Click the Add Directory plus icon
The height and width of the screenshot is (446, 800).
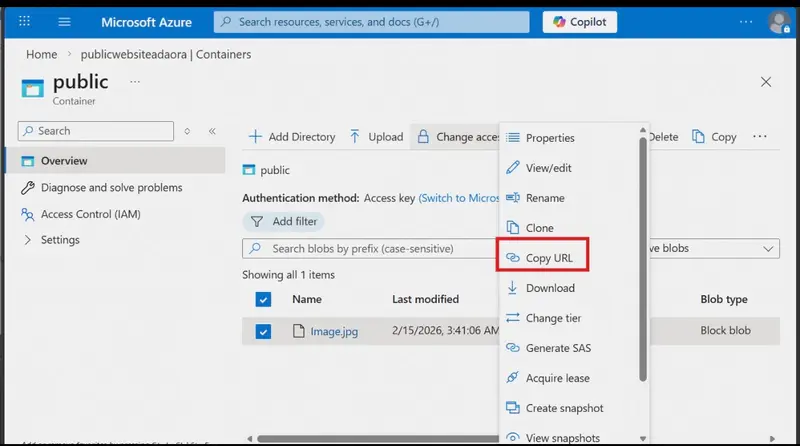pyautogui.click(x=255, y=137)
